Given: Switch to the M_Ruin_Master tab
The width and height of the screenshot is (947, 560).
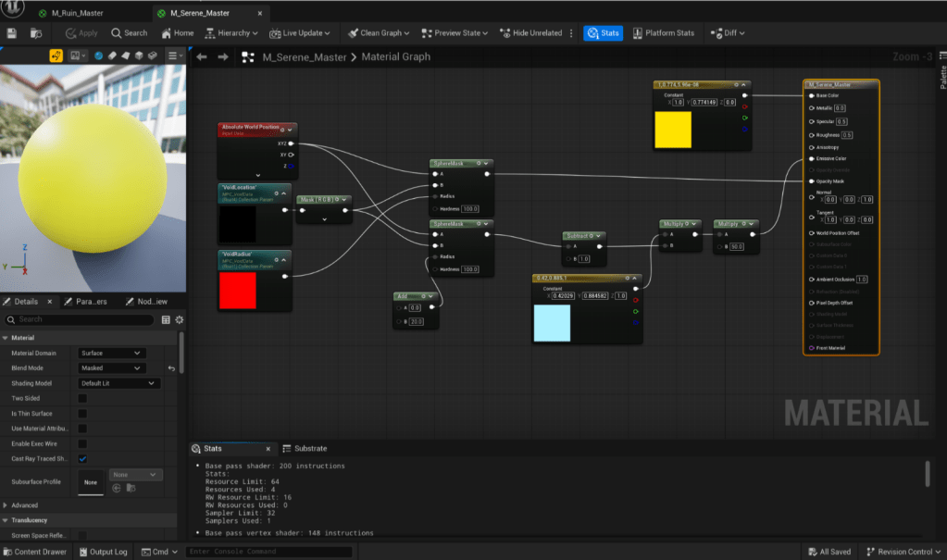Looking at the screenshot, I should tap(70, 14).
